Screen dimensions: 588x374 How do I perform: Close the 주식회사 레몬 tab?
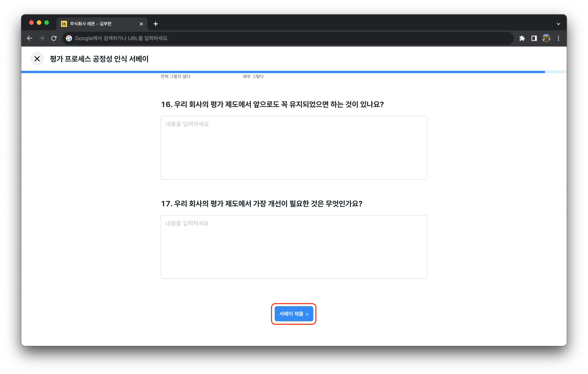pos(141,24)
